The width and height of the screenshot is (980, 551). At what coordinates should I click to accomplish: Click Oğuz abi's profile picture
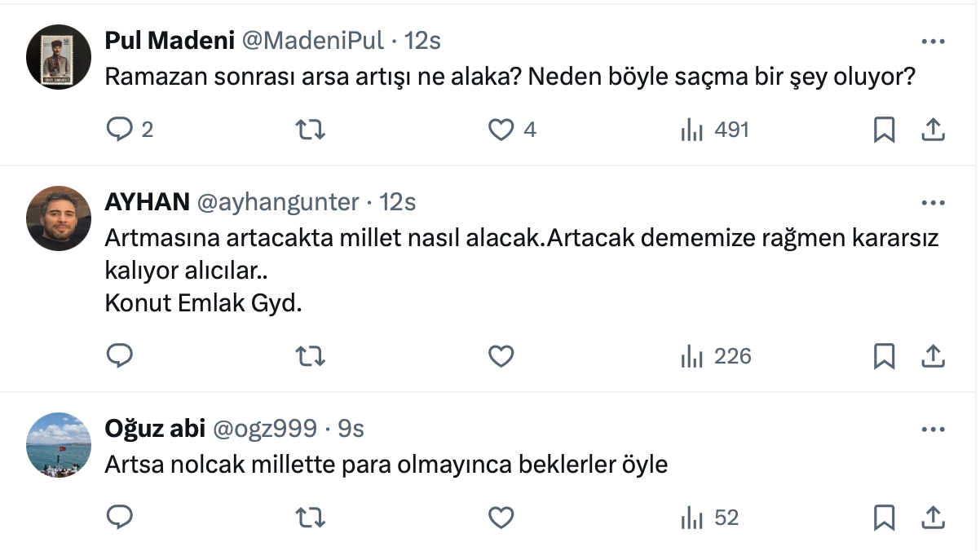coord(58,445)
